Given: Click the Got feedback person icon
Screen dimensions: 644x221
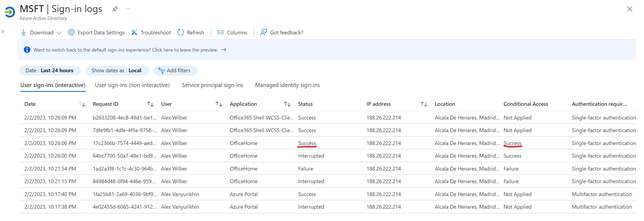Looking at the screenshot, I should (264, 32).
